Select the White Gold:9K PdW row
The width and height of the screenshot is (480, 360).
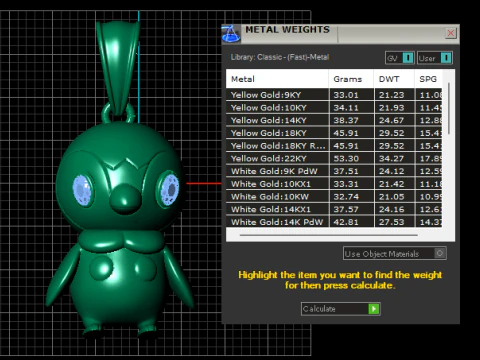click(334, 171)
